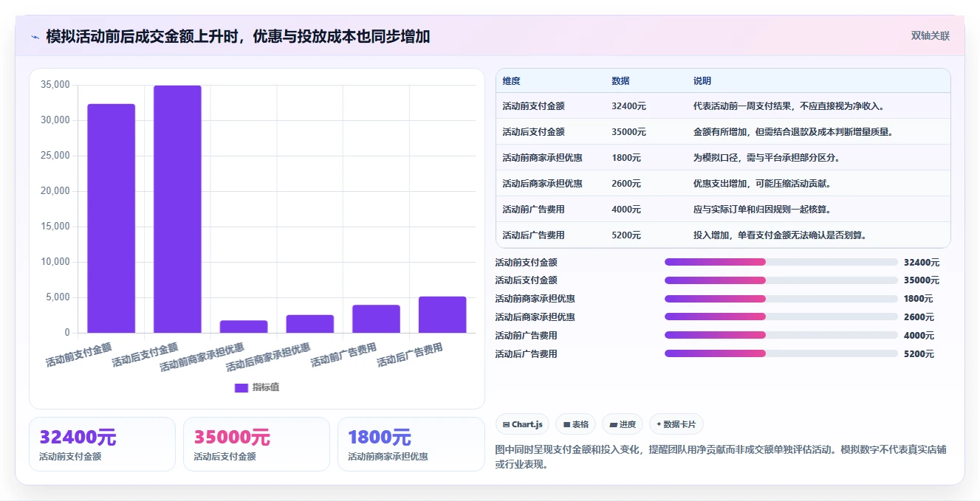Click the 活动后广告费用 chart bar
Viewport: 980px width, 501px height.
click(x=442, y=314)
